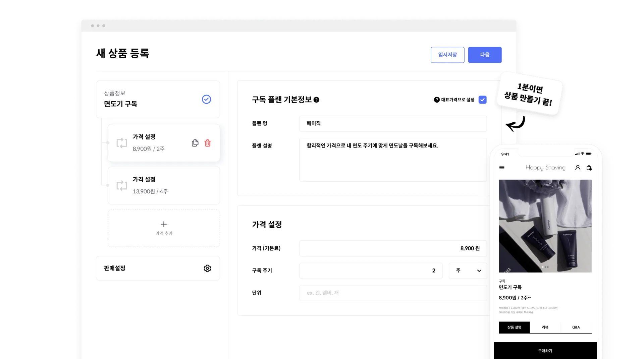Open 판매설정 gear icon
Image resolution: width=644 pixels, height=359 pixels.
tap(207, 268)
